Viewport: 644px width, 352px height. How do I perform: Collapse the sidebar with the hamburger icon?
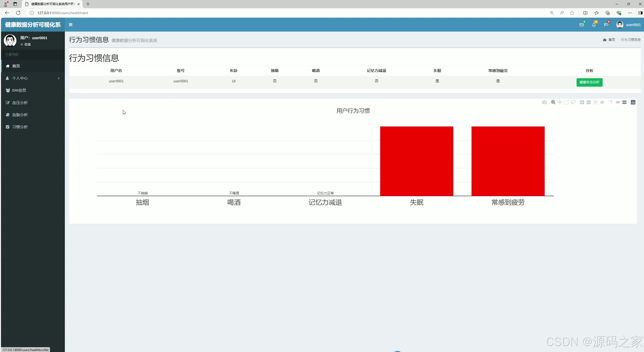tap(71, 25)
